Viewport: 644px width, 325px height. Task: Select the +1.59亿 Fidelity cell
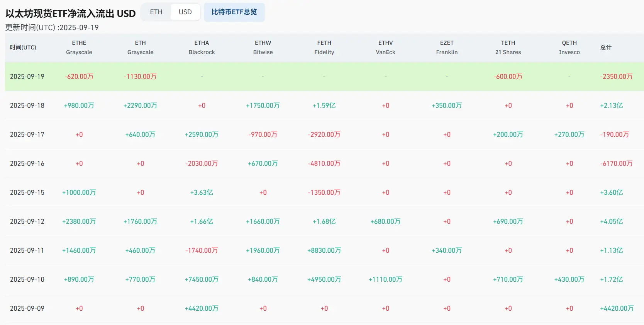(324, 105)
